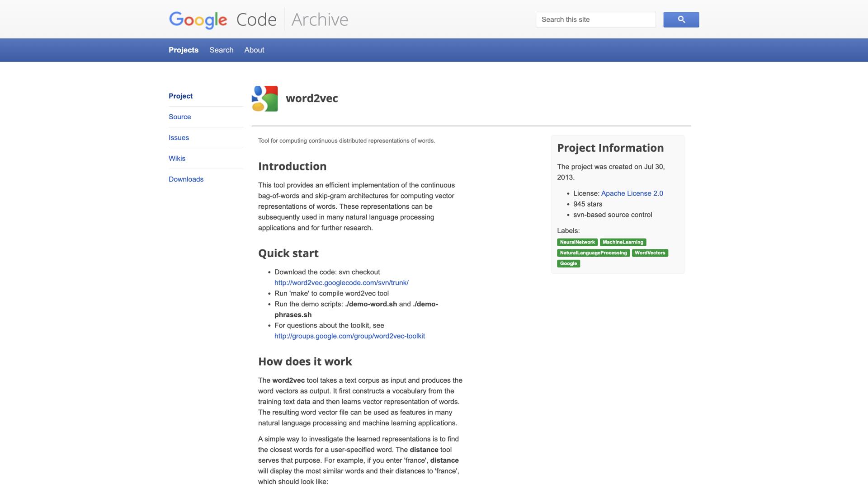Open the Projects navigation tab

tap(184, 50)
